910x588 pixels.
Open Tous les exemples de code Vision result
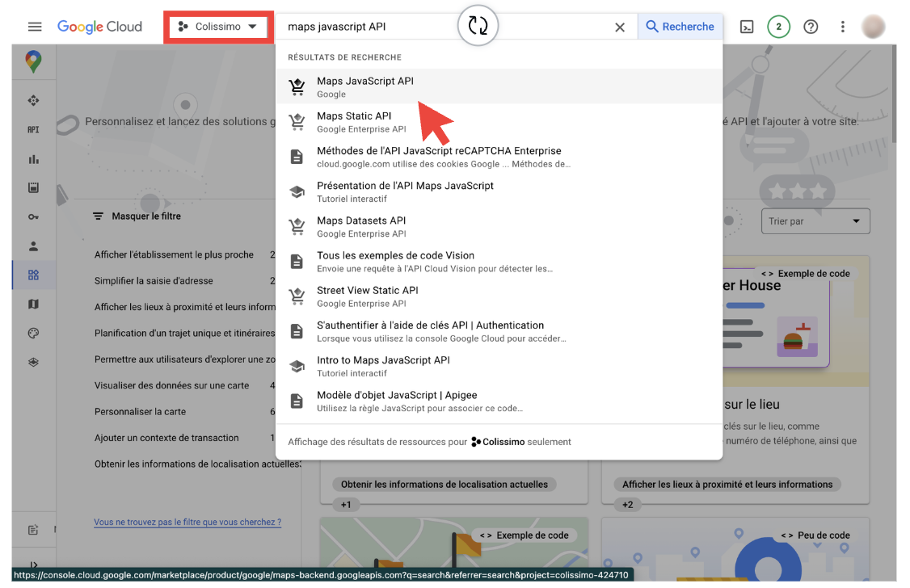coord(499,262)
